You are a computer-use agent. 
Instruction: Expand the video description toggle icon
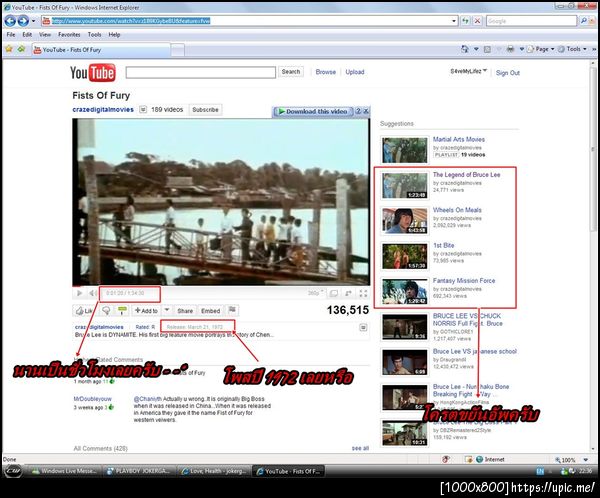(363, 327)
